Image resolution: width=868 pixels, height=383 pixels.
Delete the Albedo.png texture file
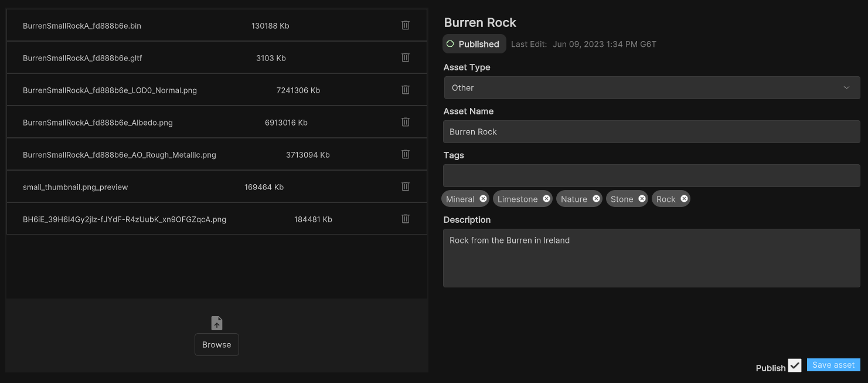click(405, 121)
